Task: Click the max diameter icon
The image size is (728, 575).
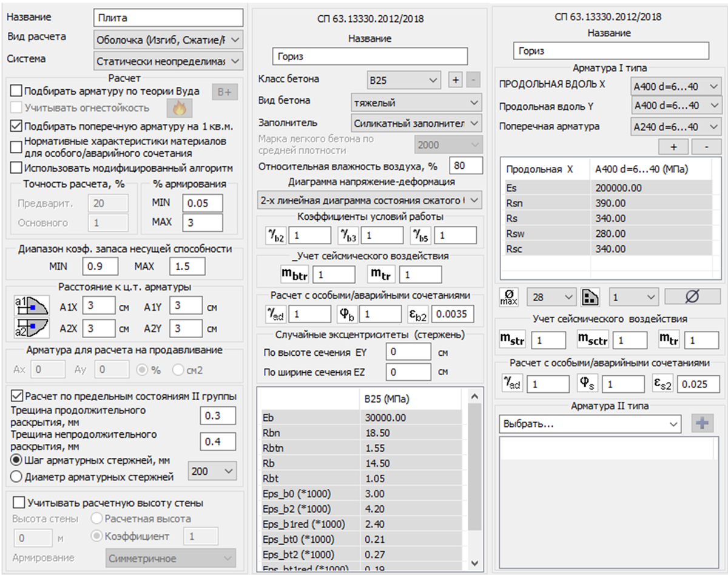Action: coord(508,297)
